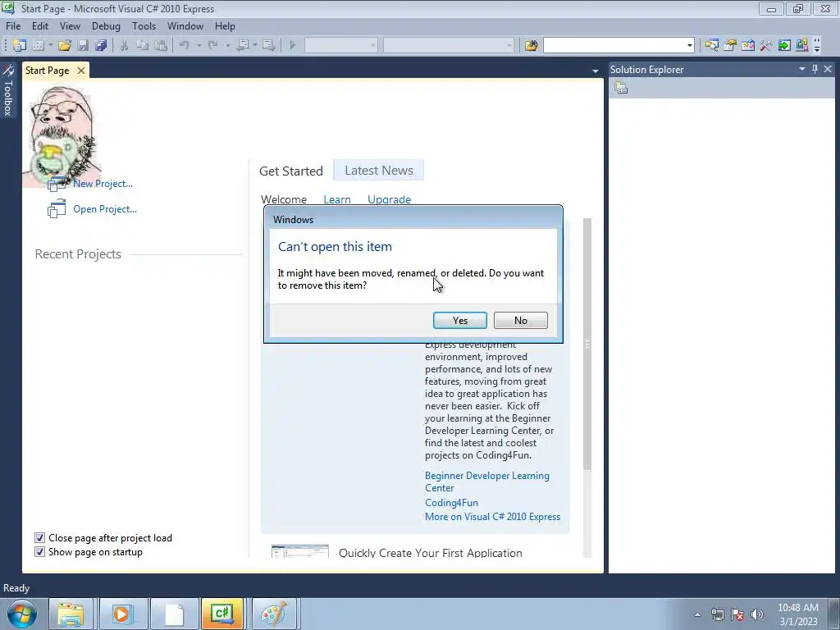Open Windows Explorer from the taskbar
The width and height of the screenshot is (840, 630).
(x=71, y=614)
